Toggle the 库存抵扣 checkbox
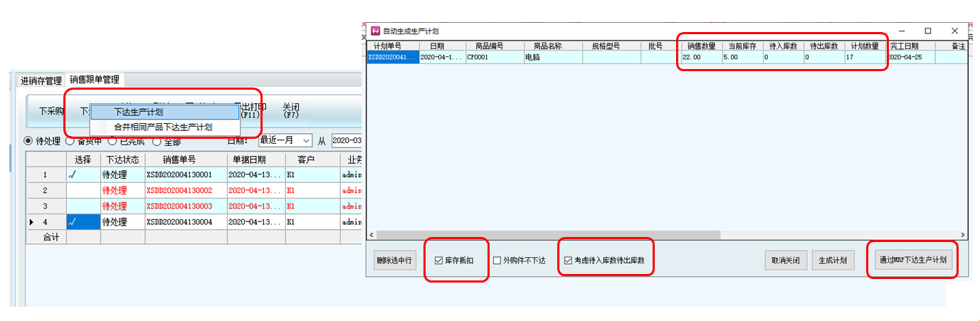The width and height of the screenshot is (980, 321). (x=439, y=261)
